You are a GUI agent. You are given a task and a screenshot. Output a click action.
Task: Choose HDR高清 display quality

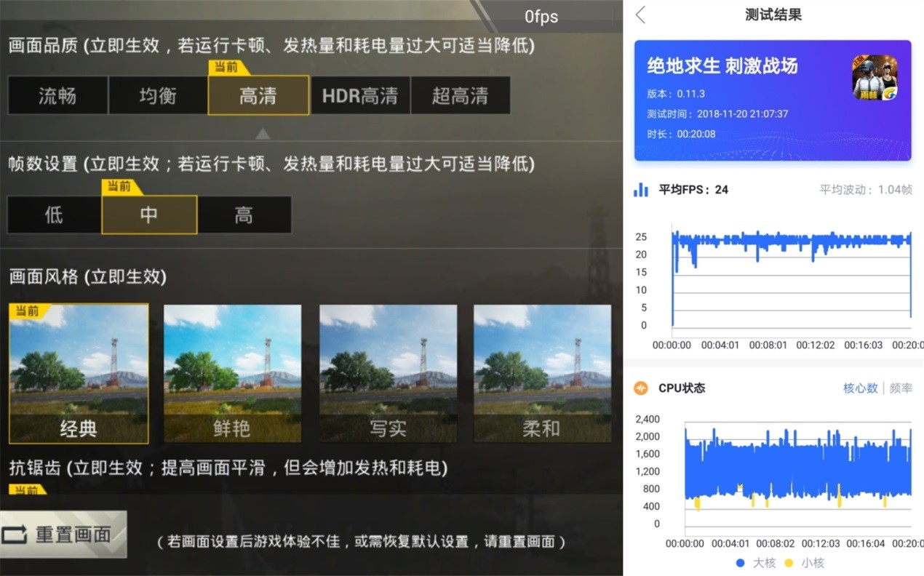[360, 95]
